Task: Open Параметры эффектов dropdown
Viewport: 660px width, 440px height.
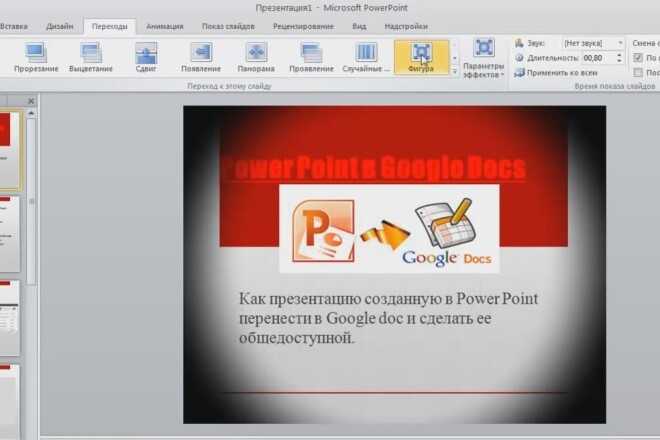Action: coord(483,59)
